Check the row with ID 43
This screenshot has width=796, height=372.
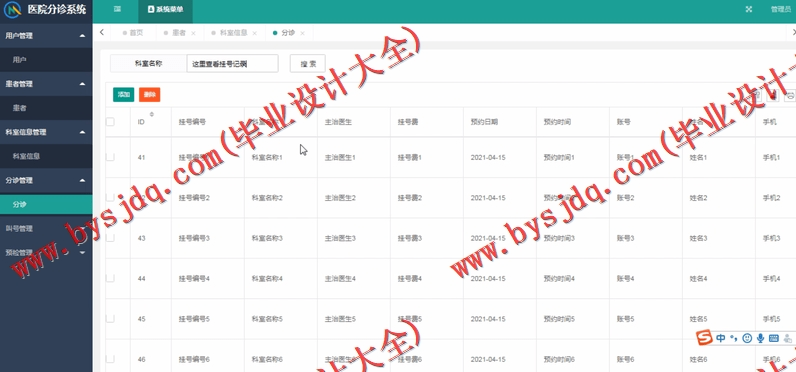[110, 238]
